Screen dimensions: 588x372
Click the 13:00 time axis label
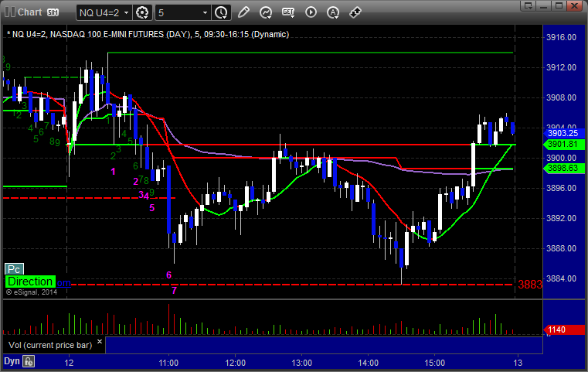coord(301,363)
